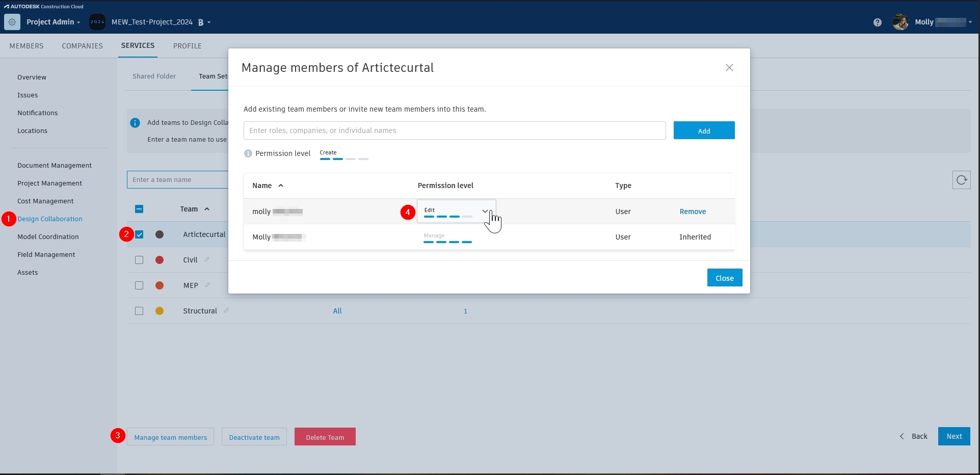Remove molly from the team

point(693,211)
